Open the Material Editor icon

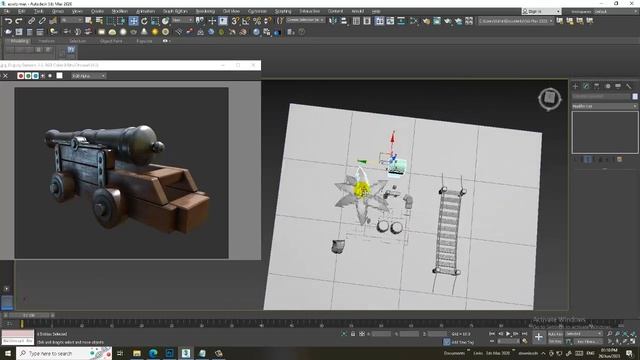413,21
